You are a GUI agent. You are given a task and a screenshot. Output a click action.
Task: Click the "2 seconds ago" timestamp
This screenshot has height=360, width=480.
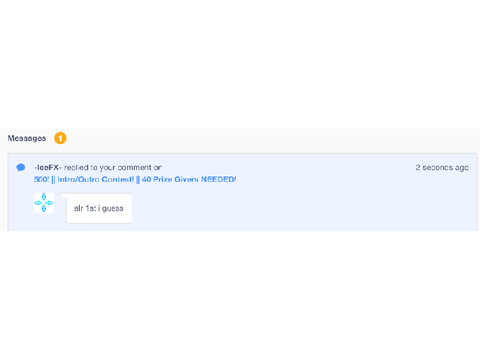click(x=442, y=167)
